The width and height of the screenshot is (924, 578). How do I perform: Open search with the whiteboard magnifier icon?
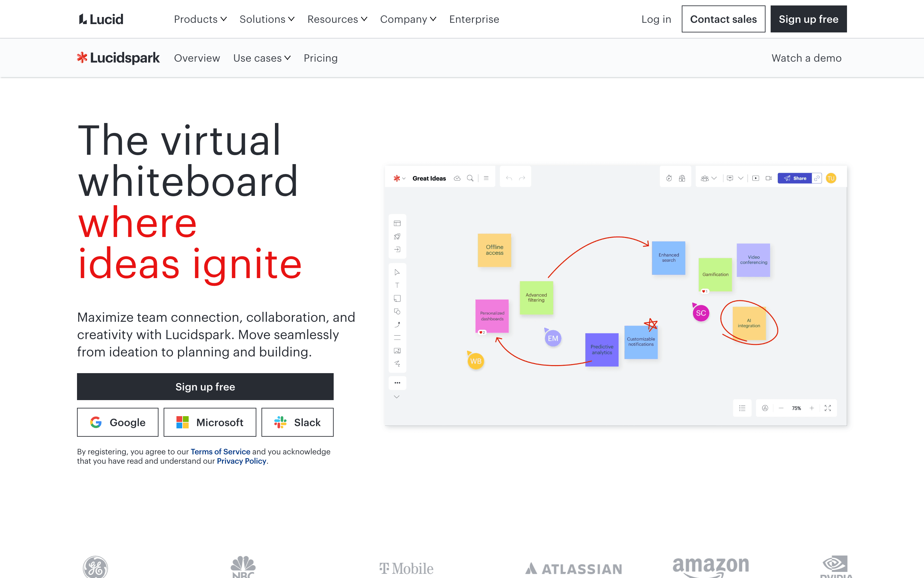pyautogui.click(x=470, y=178)
